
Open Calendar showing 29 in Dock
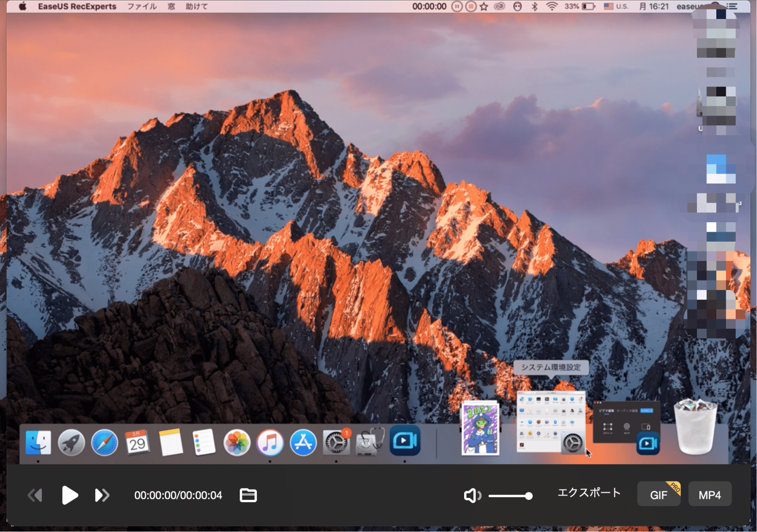[x=137, y=443]
